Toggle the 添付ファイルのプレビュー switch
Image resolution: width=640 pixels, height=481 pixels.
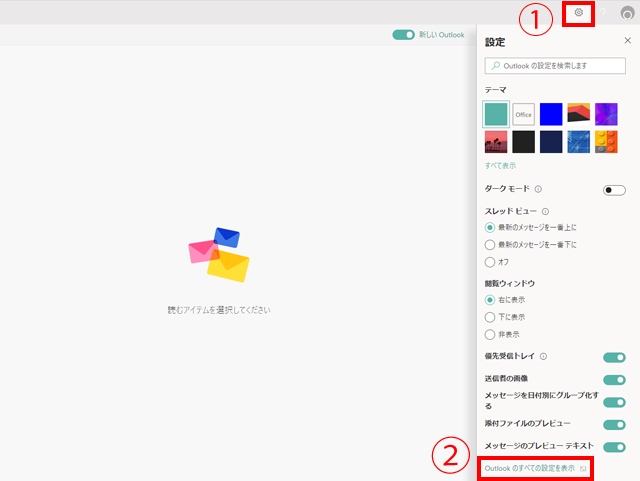tap(614, 425)
